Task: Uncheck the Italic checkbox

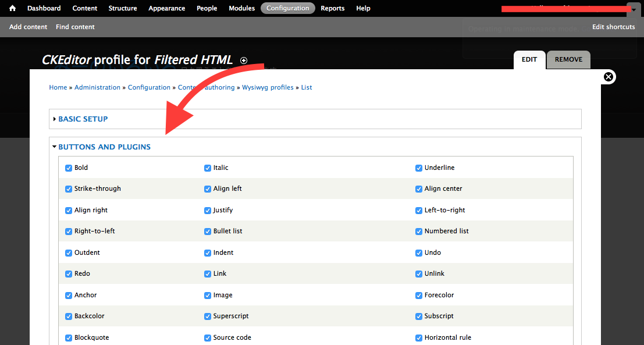Action: pos(208,168)
